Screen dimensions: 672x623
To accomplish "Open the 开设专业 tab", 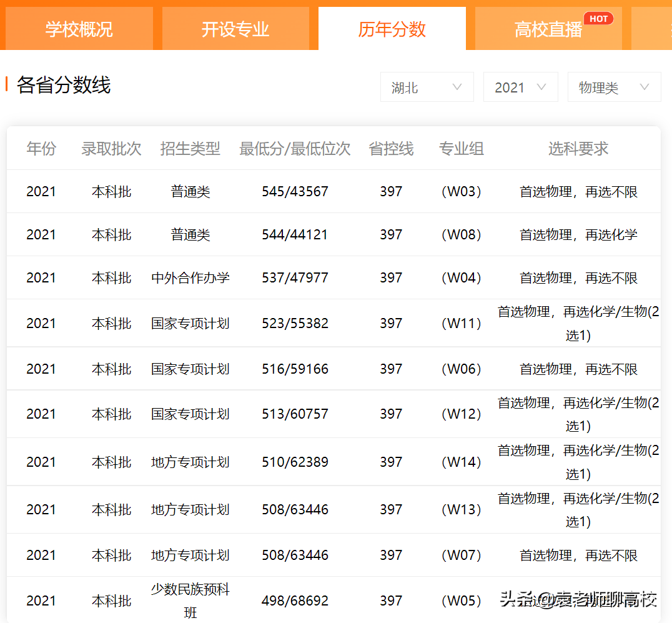I will coord(235,29).
